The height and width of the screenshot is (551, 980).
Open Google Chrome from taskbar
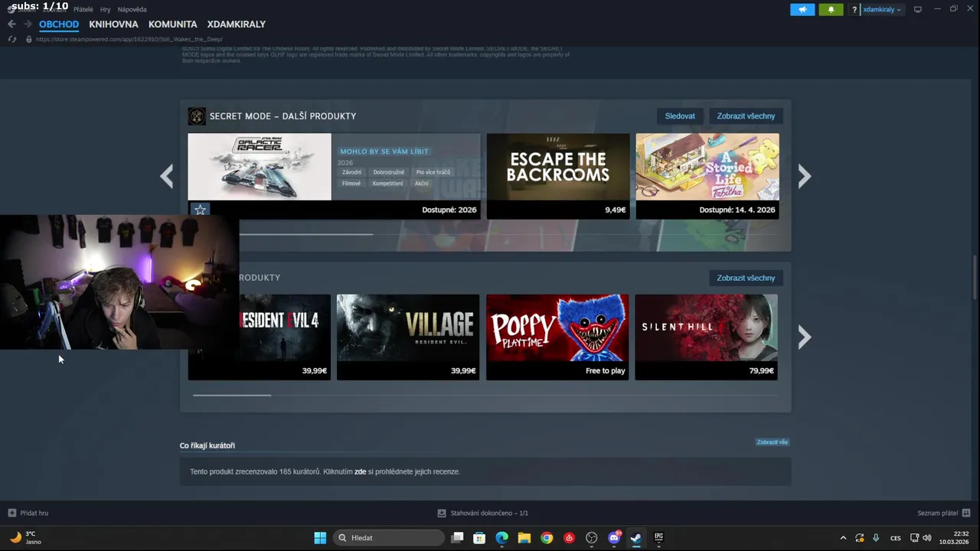(547, 538)
